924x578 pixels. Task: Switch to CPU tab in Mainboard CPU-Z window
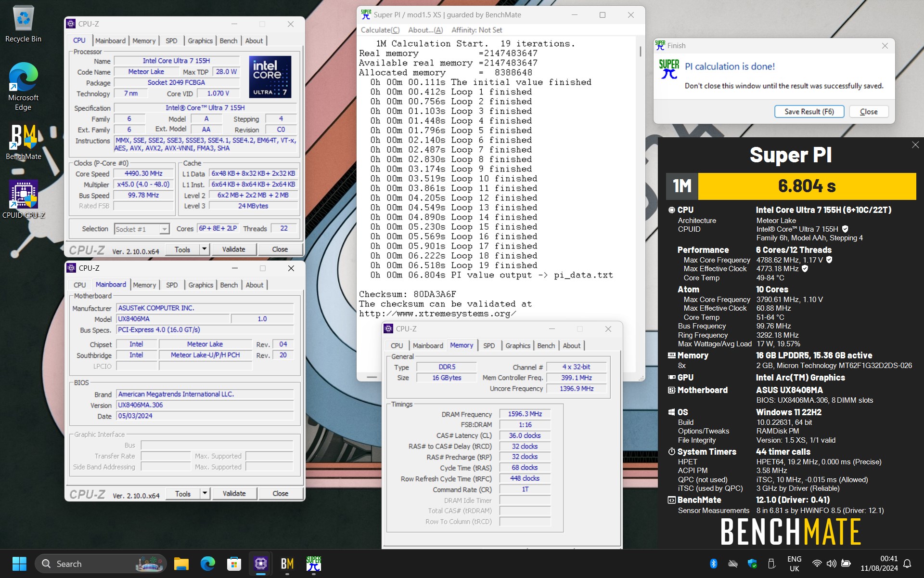[80, 285]
